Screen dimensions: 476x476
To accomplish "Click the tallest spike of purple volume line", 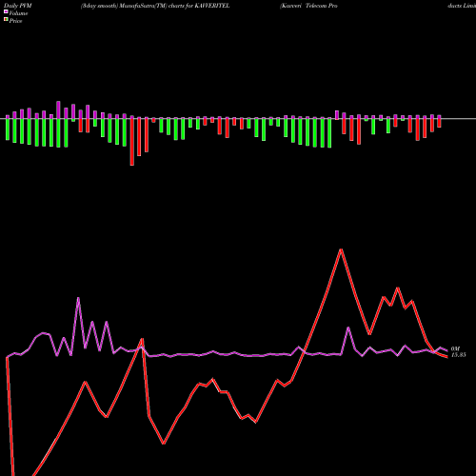I will click(x=78, y=298).
